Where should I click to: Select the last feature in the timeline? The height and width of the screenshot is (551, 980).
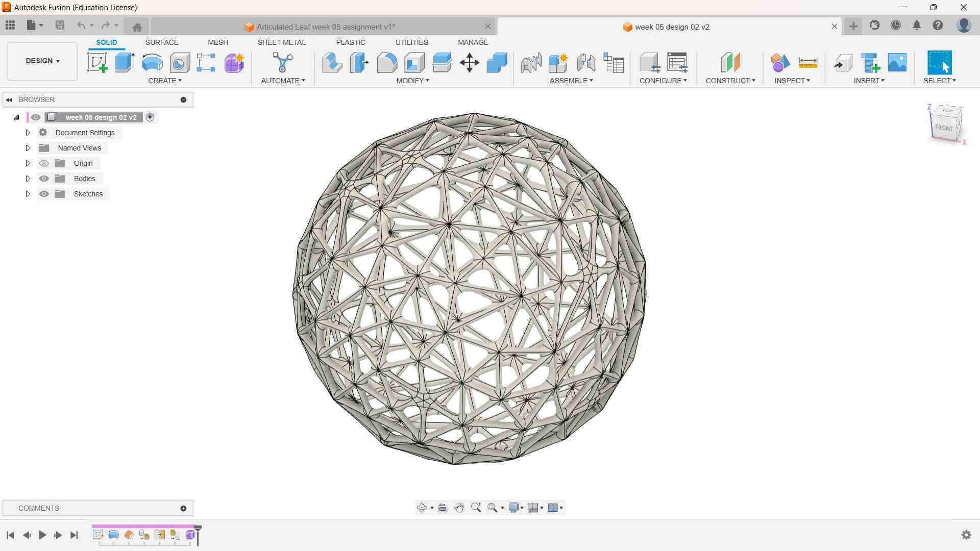[x=190, y=535]
